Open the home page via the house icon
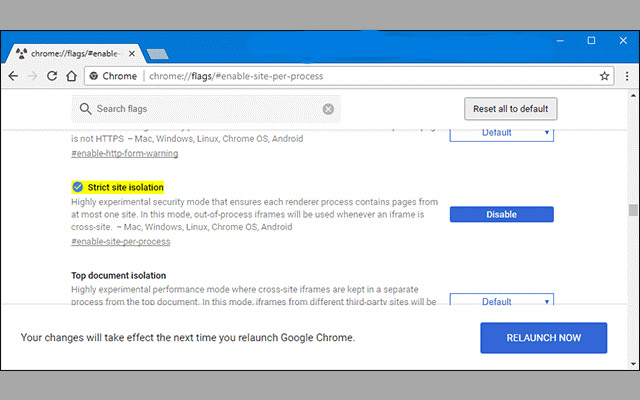This screenshot has height=400, width=640. coord(71,76)
